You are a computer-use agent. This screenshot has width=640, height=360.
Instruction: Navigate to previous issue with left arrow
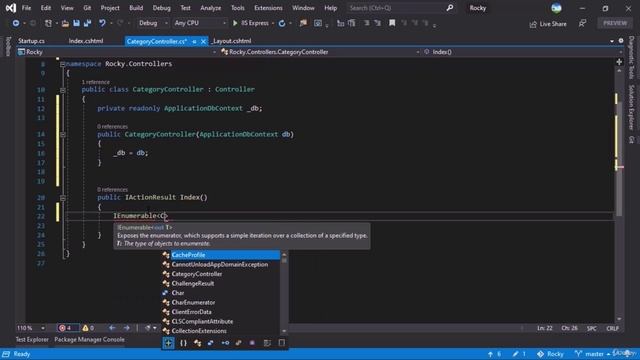pyautogui.click(x=112, y=328)
